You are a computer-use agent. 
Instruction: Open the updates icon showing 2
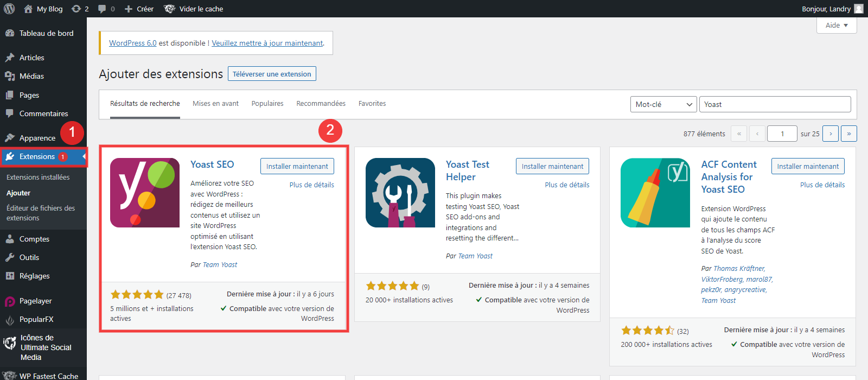pos(80,9)
